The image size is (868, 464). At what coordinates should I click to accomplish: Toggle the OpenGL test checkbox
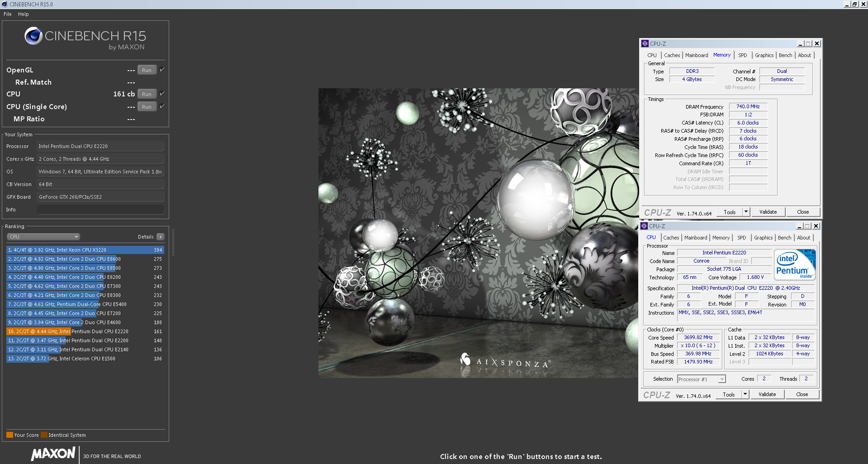[162, 70]
